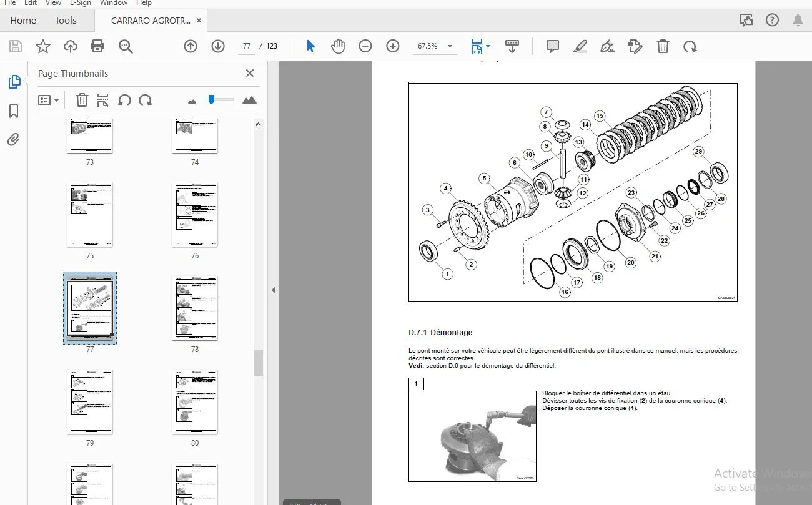The image size is (812, 505).
Task: Click the Save file icon
Action: [16, 46]
